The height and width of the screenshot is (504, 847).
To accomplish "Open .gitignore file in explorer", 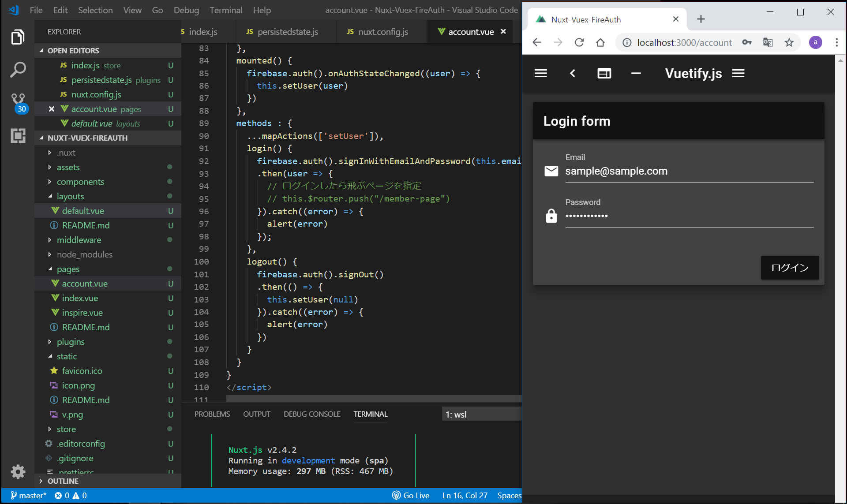I will tap(108, 458).
